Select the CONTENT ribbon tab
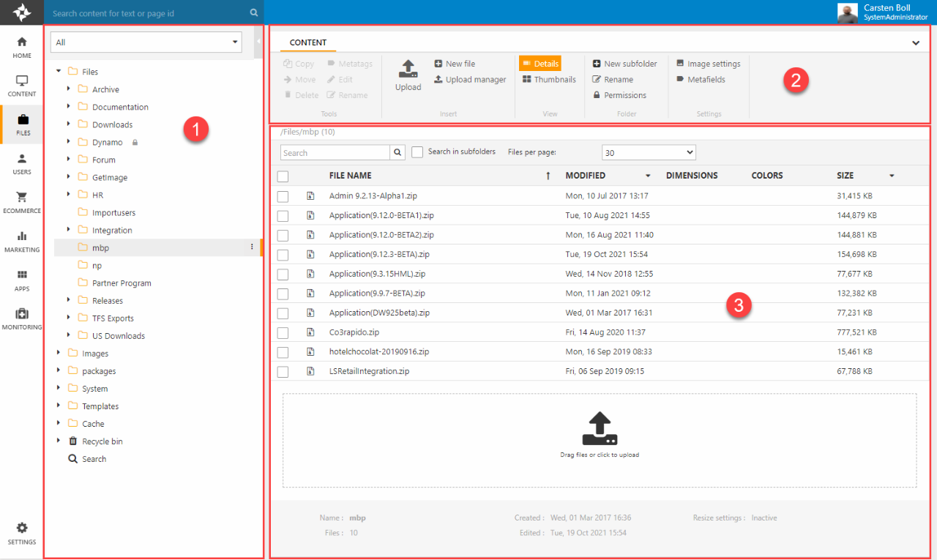The image size is (937, 560). point(307,42)
